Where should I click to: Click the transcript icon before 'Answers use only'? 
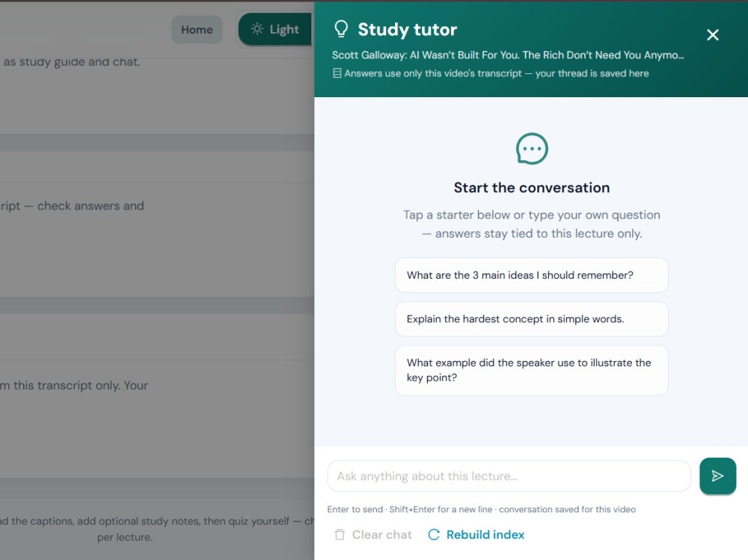tap(337, 73)
